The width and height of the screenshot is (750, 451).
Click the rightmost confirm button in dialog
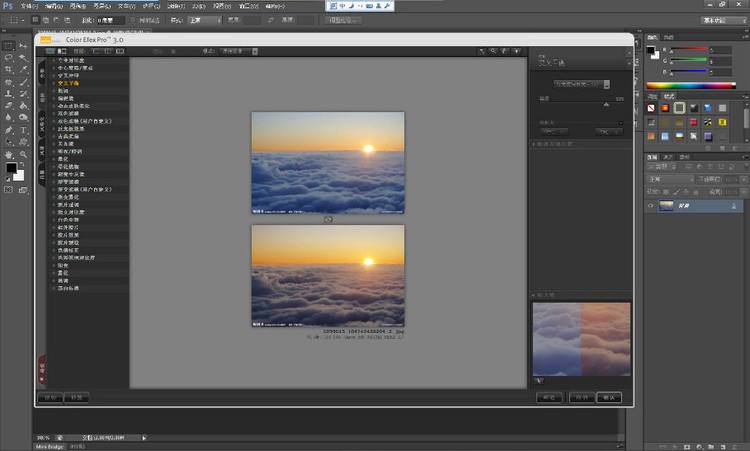(x=608, y=397)
